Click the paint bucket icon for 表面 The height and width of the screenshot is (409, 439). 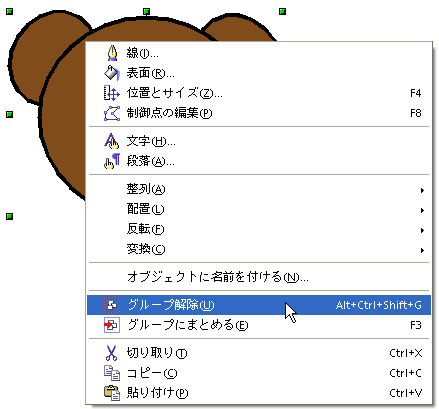coord(112,73)
